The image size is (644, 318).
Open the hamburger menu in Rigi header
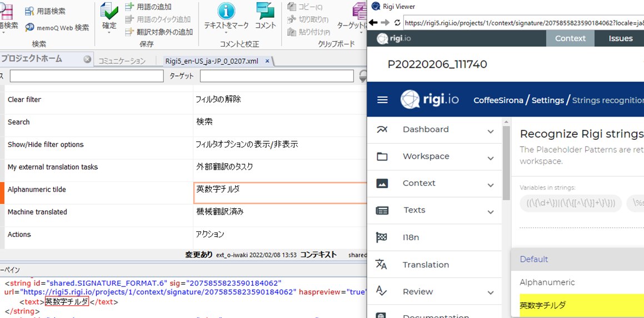(382, 100)
